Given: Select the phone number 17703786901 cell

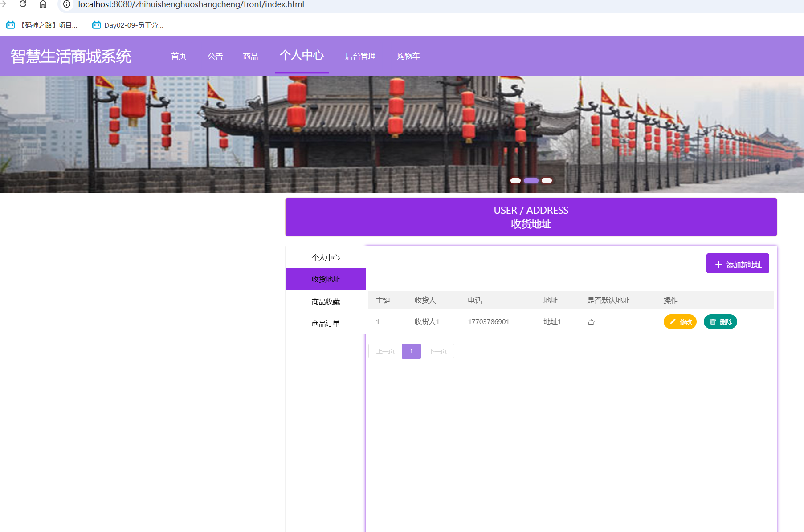Looking at the screenshot, I should click(x=489, y=321).
